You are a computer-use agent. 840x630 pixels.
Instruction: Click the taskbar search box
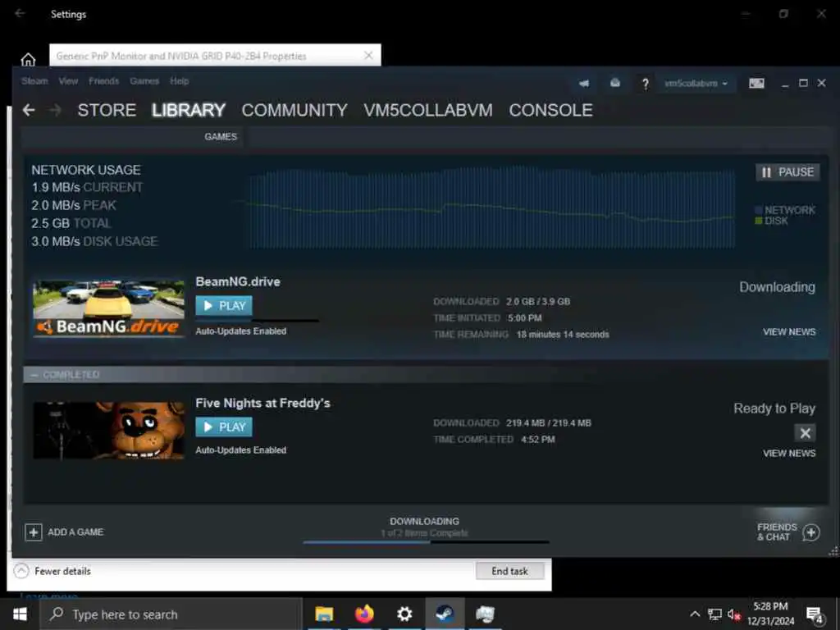tap(171, 614)
